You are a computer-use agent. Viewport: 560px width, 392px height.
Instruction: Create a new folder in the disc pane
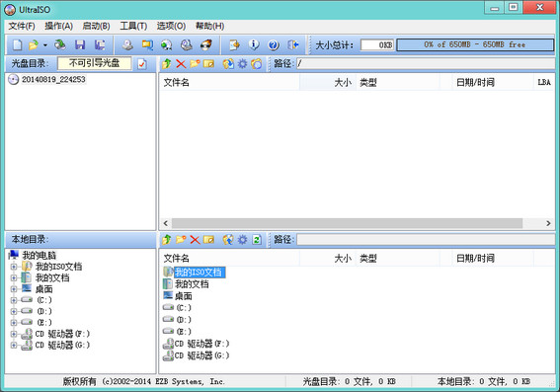coord(195,64)
